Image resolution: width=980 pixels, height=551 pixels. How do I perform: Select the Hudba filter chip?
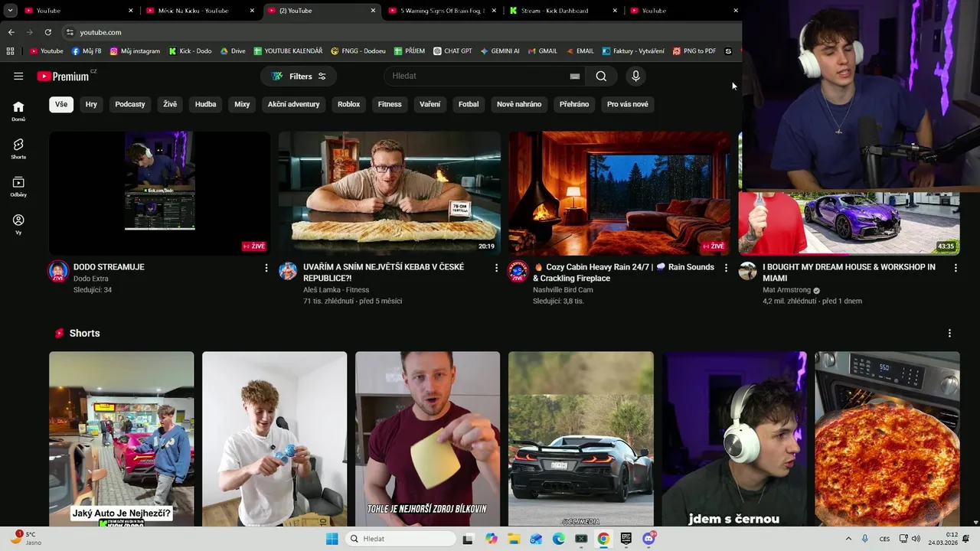pos(205,104)
